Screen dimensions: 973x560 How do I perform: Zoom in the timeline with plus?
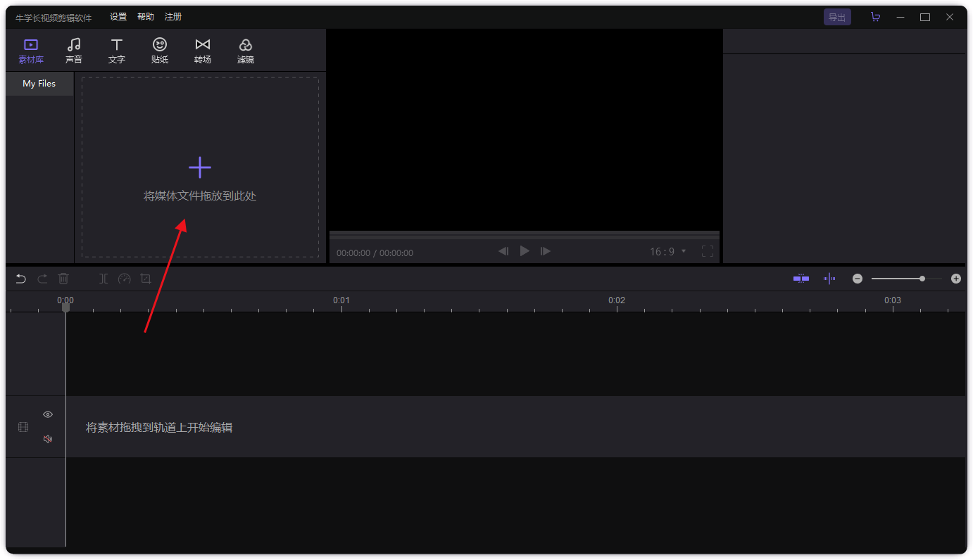click(x=956, y=279)
